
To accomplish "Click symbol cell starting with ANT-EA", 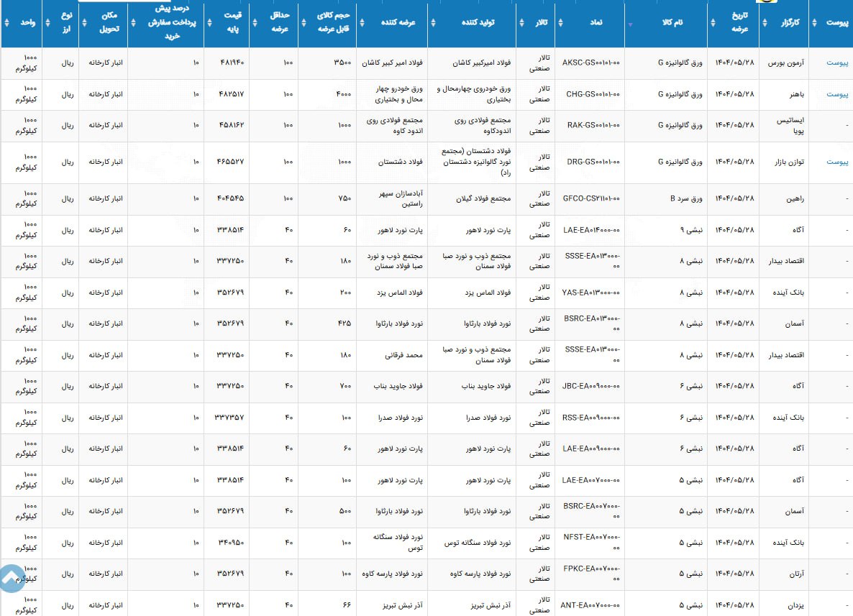I will click(590, 606).
